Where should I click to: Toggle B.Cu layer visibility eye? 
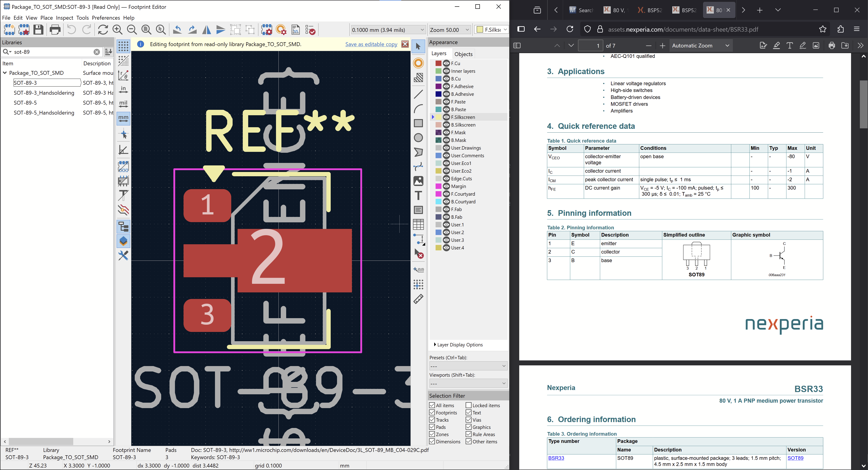tap(446, 79)
